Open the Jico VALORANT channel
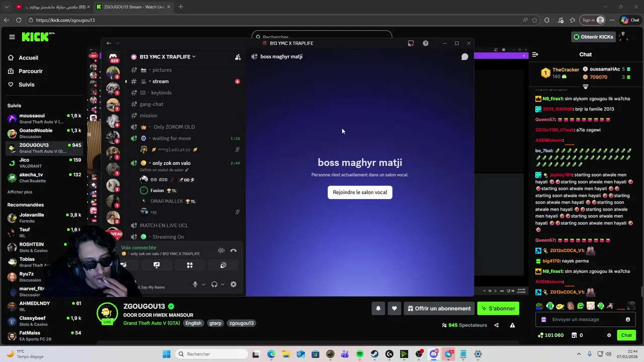 click(x=44, y=163)
